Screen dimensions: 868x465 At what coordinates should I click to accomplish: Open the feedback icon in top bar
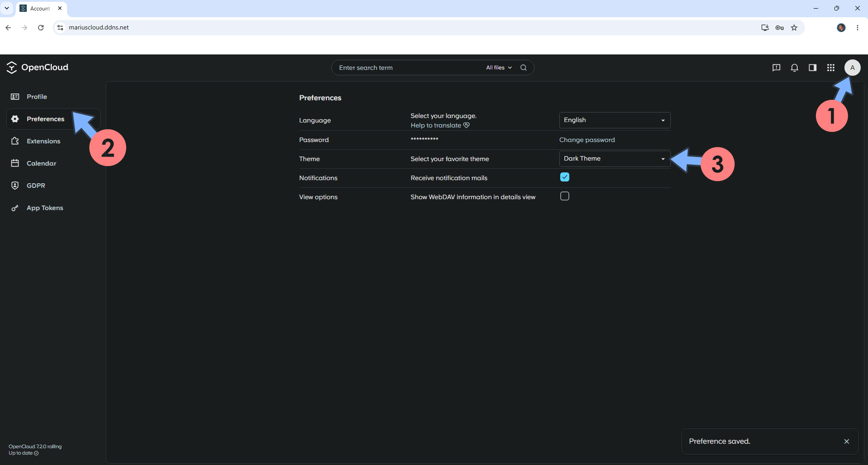point(776,68)
